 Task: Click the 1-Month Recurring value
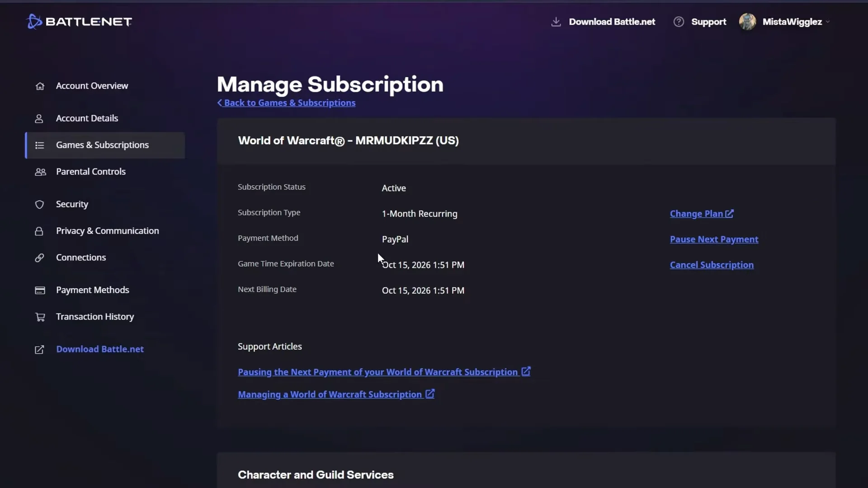coord(420,214)
